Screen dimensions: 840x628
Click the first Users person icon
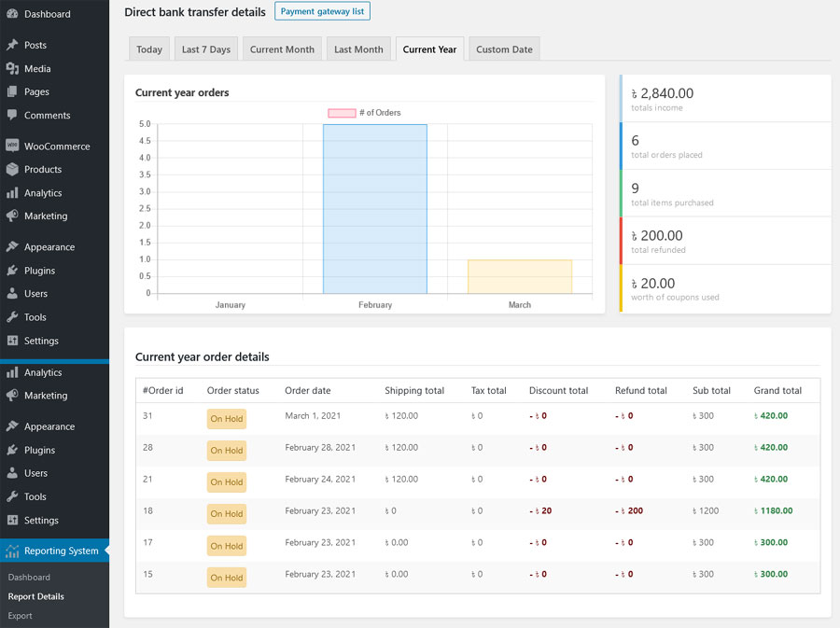12,293
